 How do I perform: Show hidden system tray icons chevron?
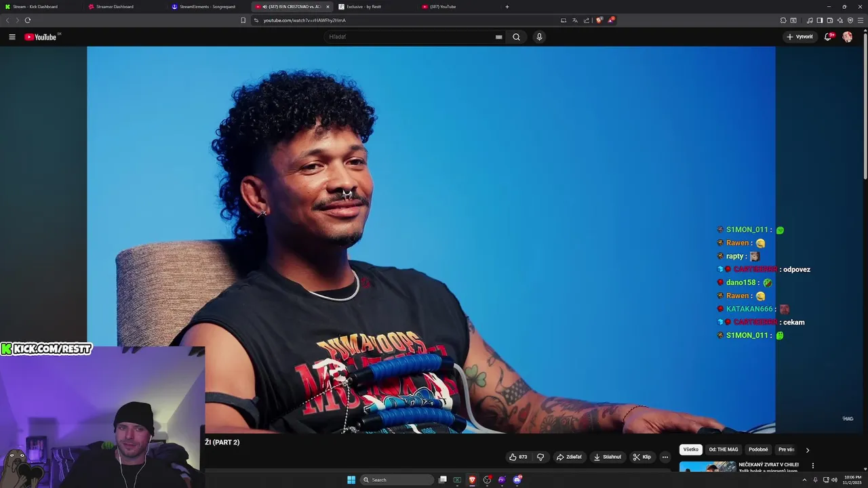804,480
